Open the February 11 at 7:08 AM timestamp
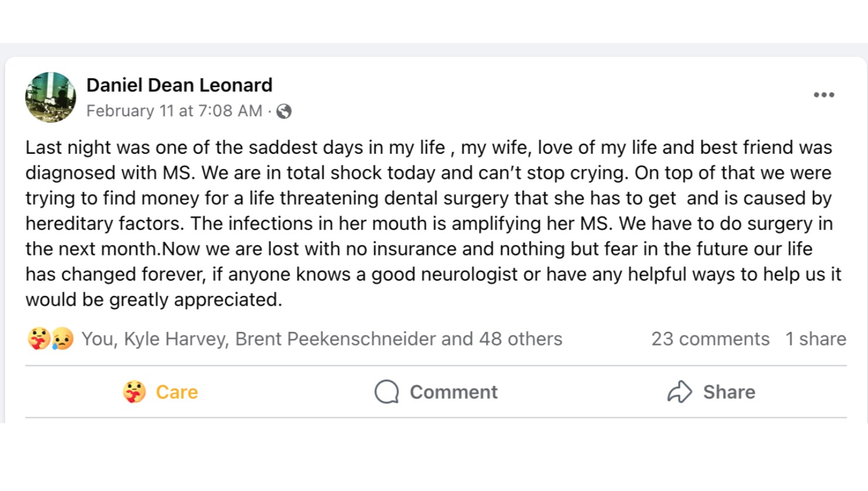The height and width of the screenshot is (491, 868). (x=174, y=111)
